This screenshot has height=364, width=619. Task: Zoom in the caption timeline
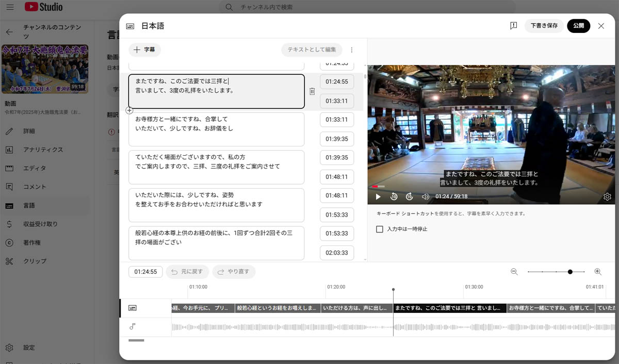pyautogui.click(x=598, y=272)
